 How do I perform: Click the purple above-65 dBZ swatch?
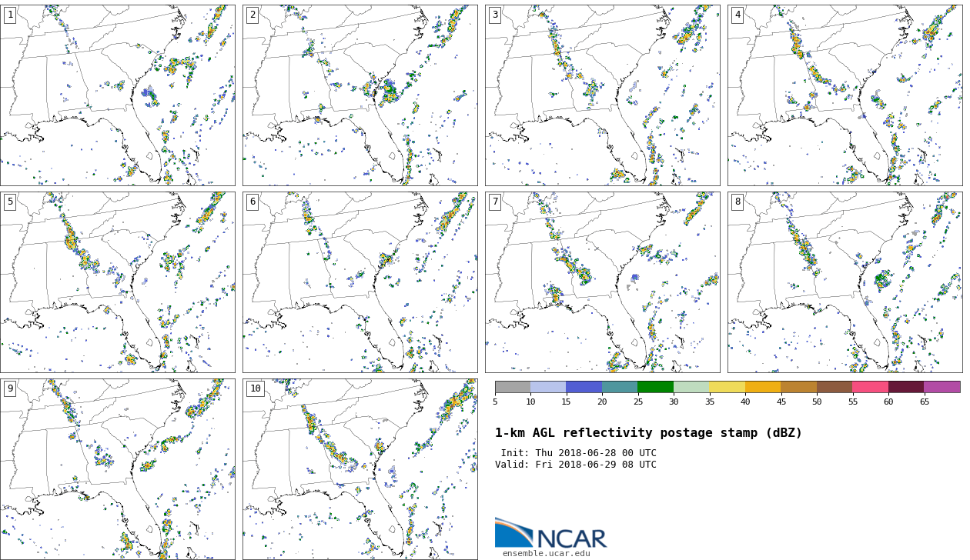click(x=942, y=387)
